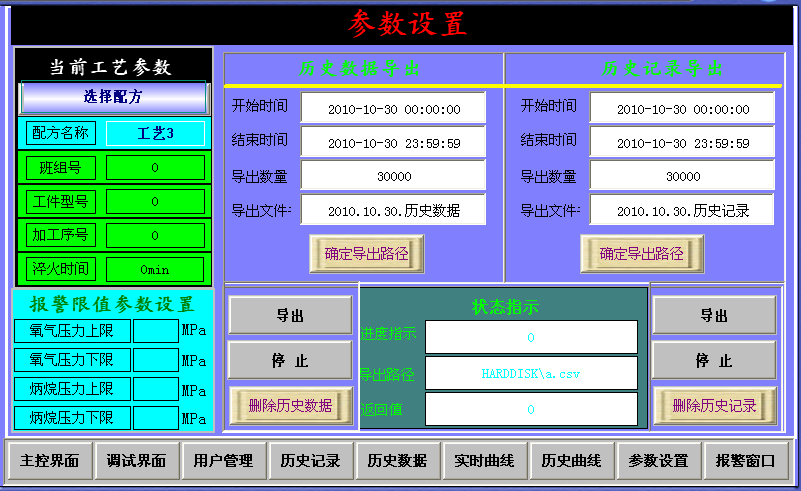Click the 删除历史记录 button
The image size is (801, 491).
tap(715, 406)
